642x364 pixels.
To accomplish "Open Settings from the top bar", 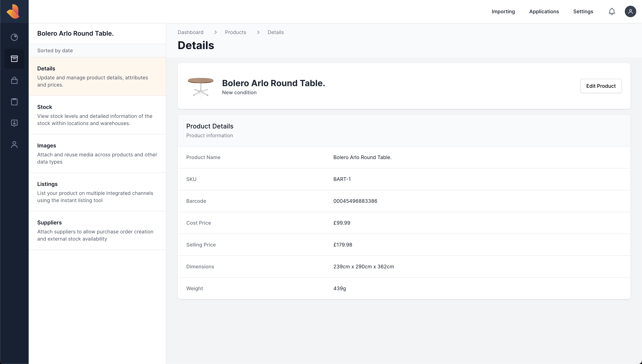I will pyautogui.click(x=583, y=11).
